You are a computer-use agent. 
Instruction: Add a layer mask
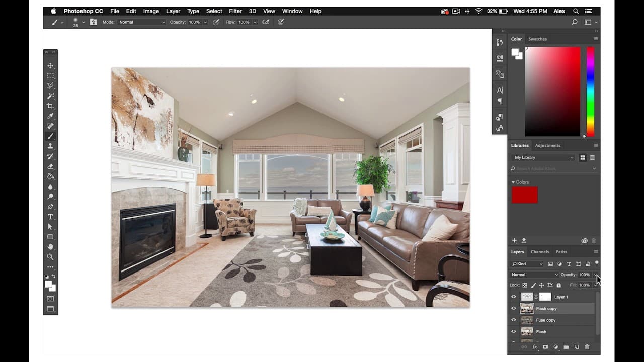click(x=545, y=347)
